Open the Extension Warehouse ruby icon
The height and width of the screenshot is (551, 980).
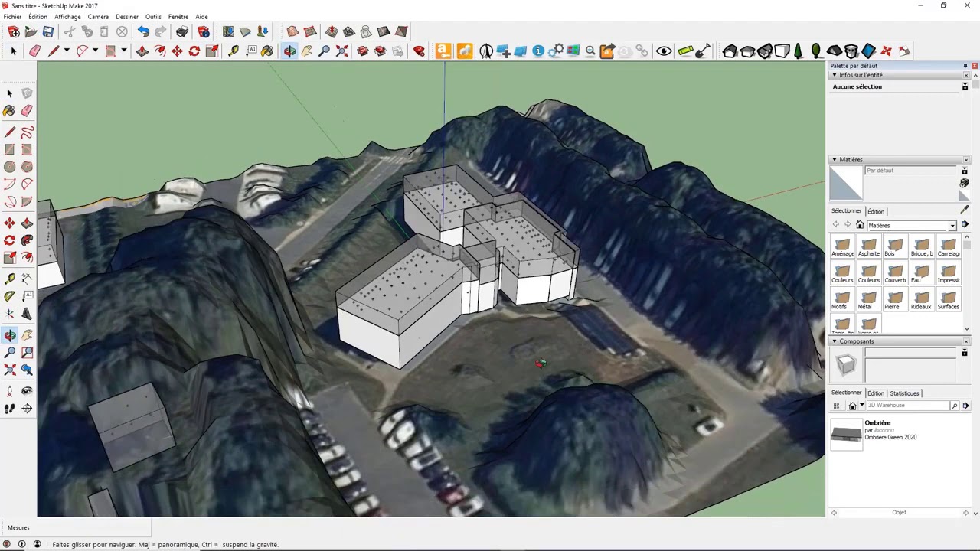(x=419, y=51)
